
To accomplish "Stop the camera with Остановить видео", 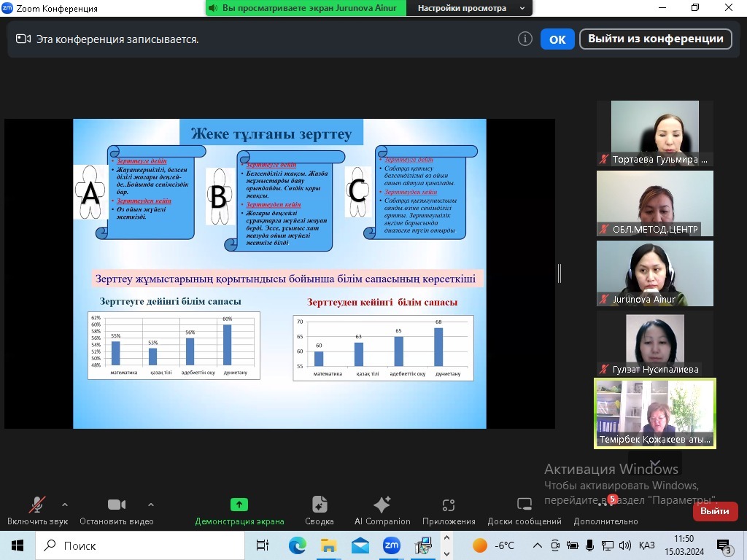I will click(116, 510).
